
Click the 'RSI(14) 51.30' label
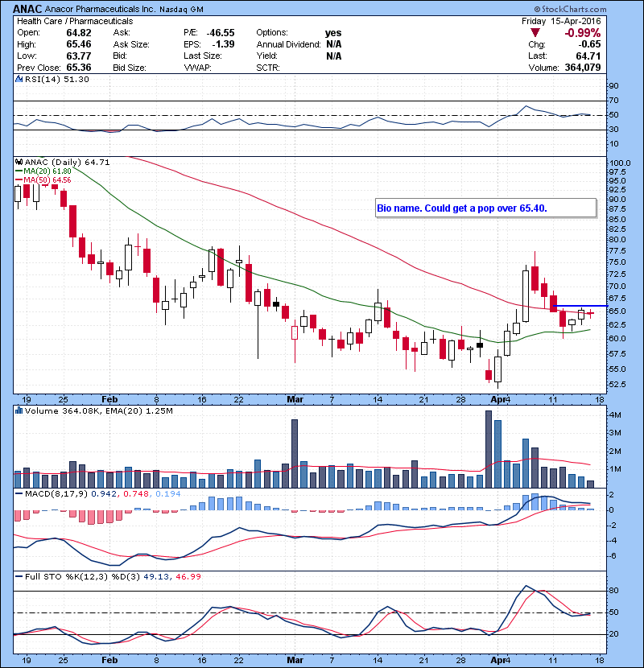56,79
